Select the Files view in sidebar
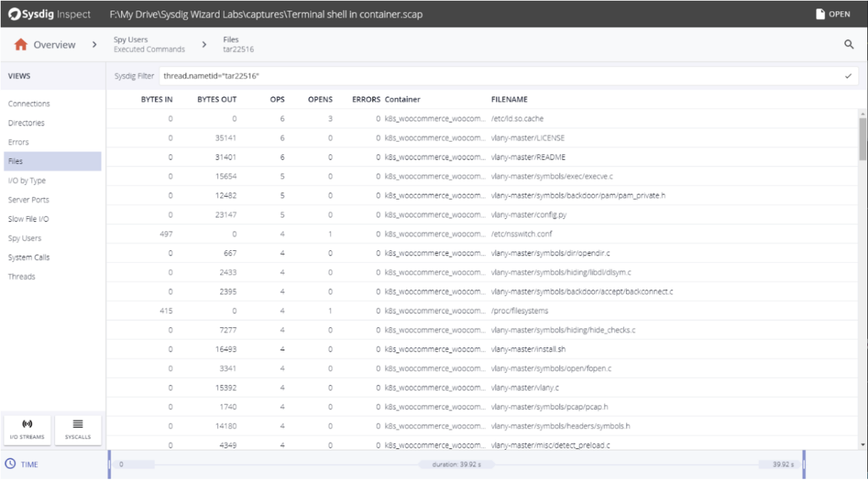This screenshot has height=481, width=868. pos(53,161)
